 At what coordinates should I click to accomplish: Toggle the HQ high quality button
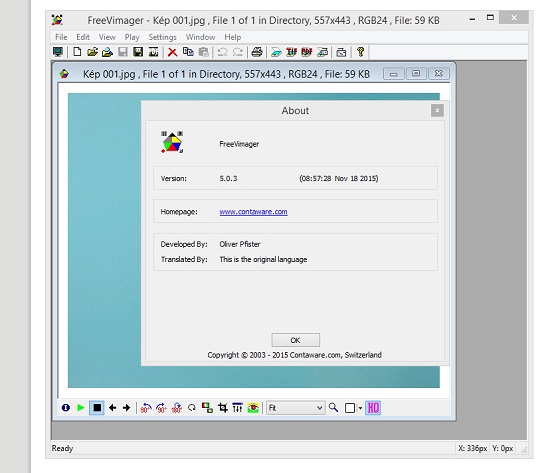pos(373,408)
